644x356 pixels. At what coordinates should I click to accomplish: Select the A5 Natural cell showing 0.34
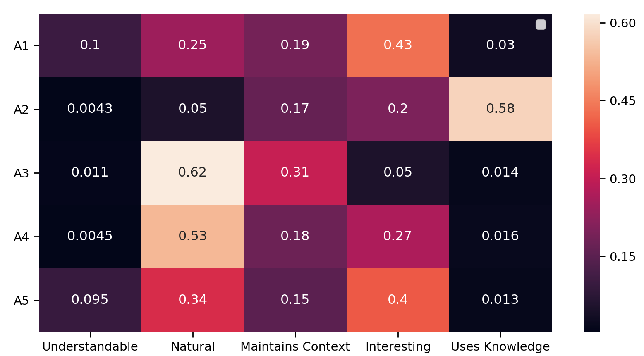click(192, 300)
